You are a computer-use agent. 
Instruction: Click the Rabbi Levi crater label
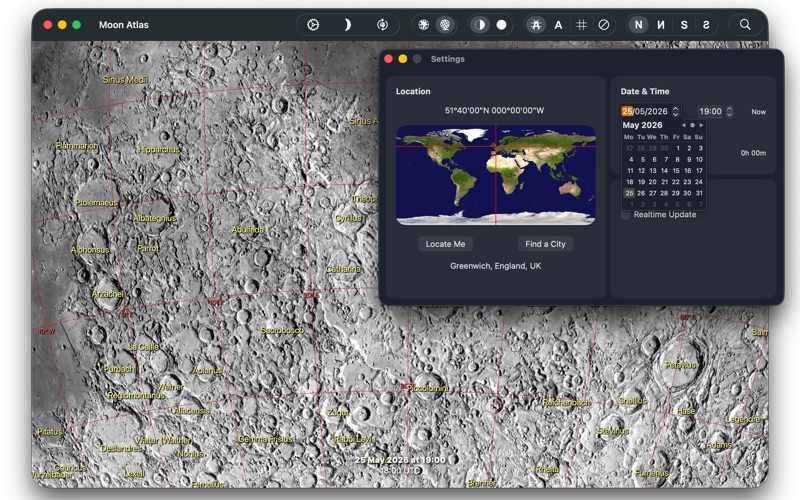pyautogui.click(x=353, y=439)
